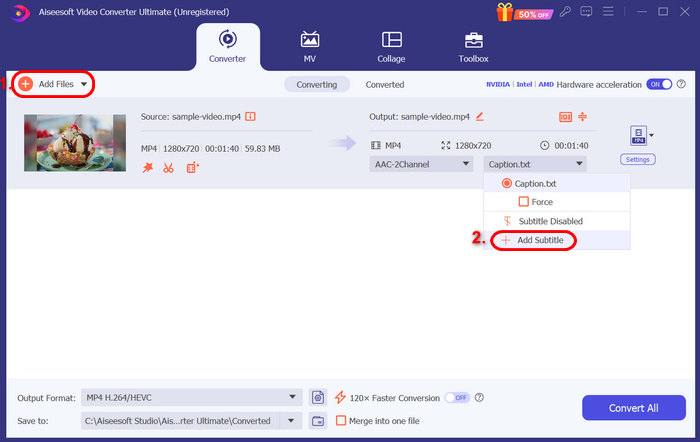This screenshot has width=700, height=442.
Task: Open the feedback chat icon
Action: click(x=586, y=12)
